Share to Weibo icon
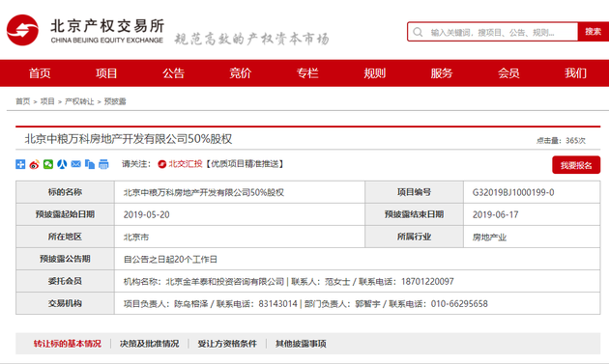609x364 pixels. click(34, 164)
